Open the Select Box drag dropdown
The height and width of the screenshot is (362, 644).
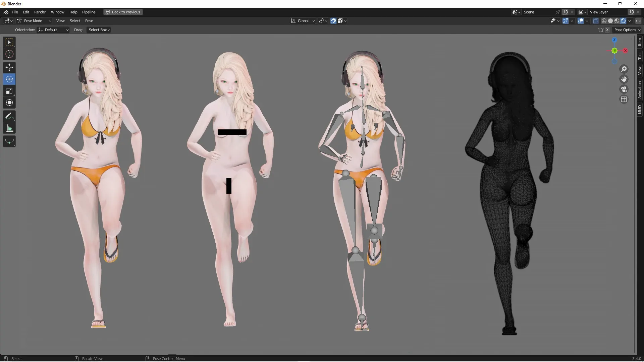click(98, 30)
